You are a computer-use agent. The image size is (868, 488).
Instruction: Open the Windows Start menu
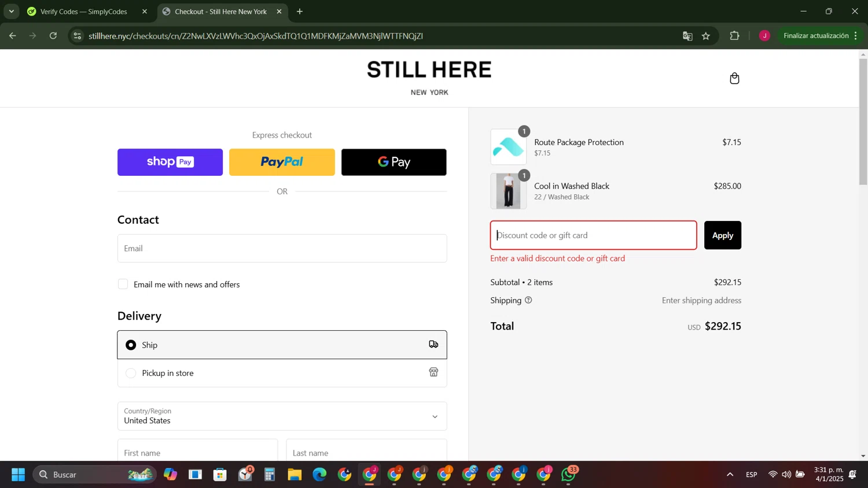18,475
